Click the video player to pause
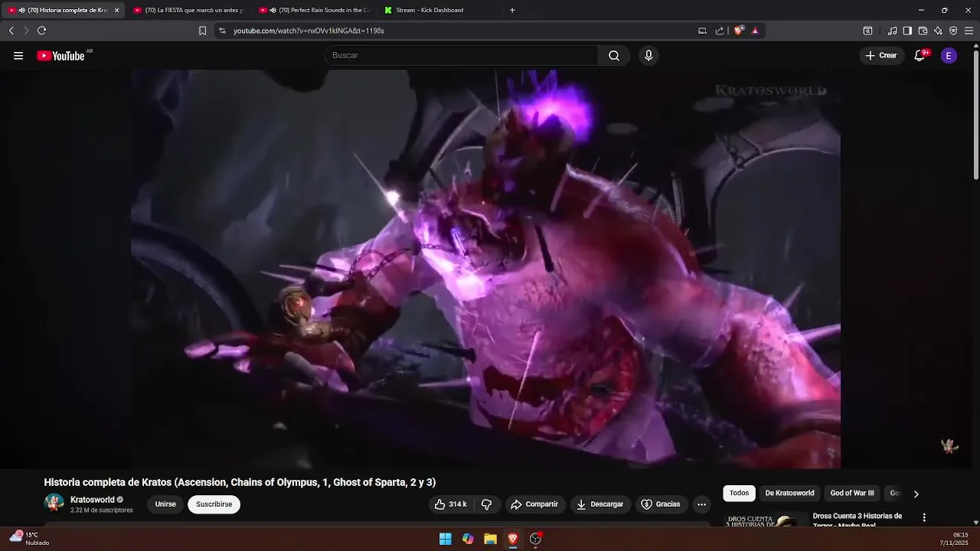This screenshot has height=551, width=980. [x=485, y=269]
